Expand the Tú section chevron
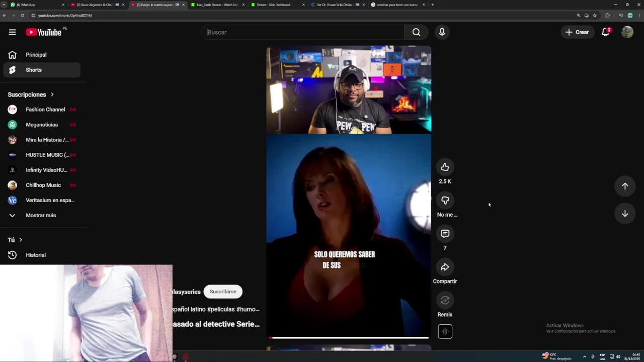 tap(21, 240)
